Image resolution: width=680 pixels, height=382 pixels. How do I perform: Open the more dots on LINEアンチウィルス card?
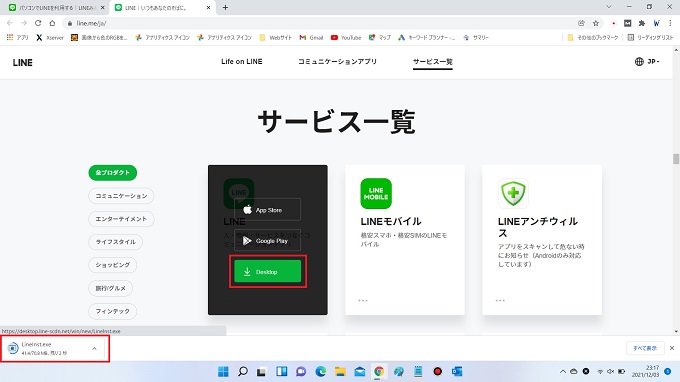pos(500,300)
